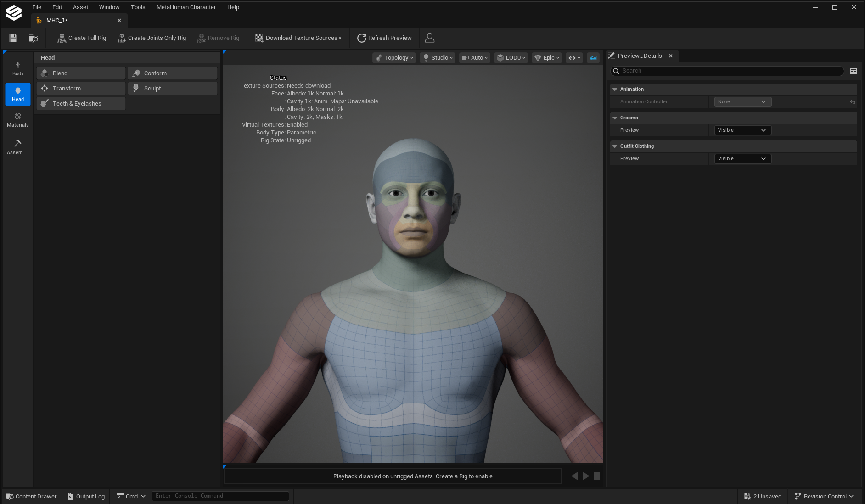
Task: Open the Edit menu
Action: point(57,7)
